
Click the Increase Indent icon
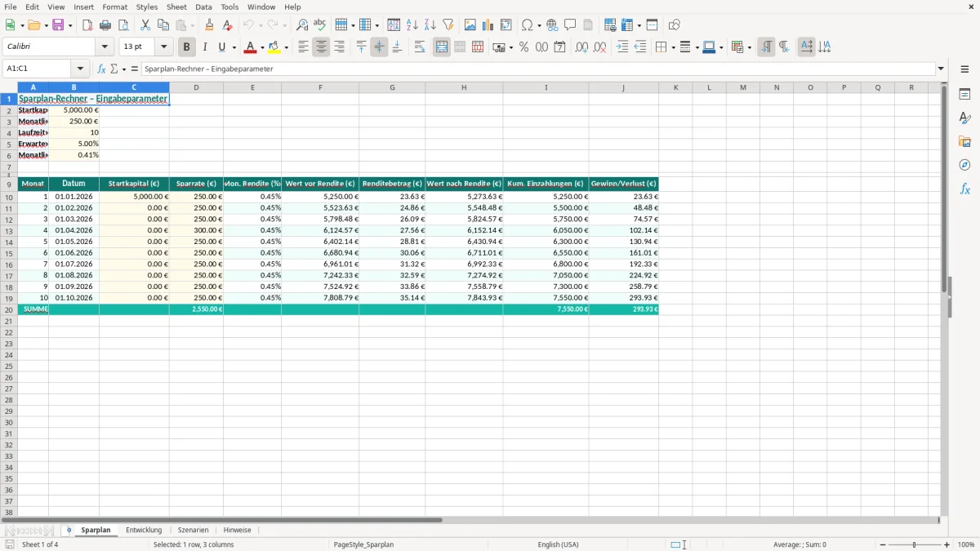pyautogui.click(x=622, y=47)
